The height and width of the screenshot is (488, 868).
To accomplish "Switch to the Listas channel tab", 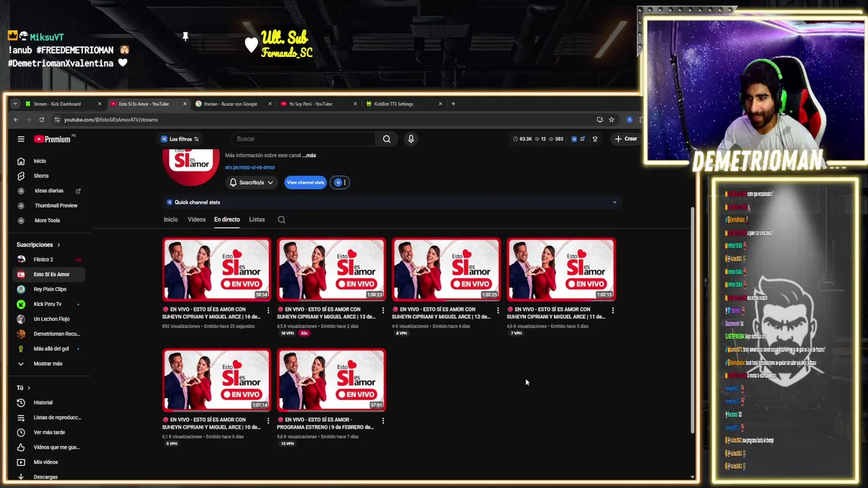I will click(x=256, y=220).
